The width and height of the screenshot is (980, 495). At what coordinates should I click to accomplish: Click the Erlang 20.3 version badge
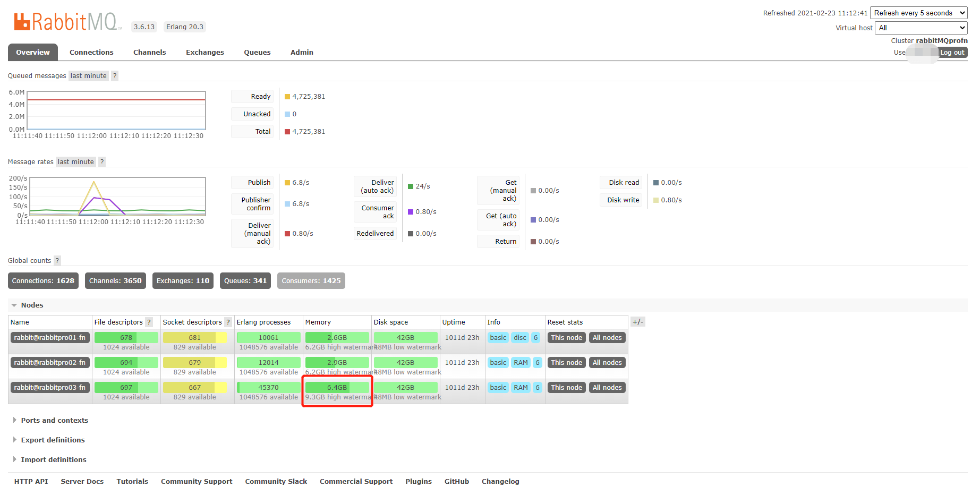point(185,27)
